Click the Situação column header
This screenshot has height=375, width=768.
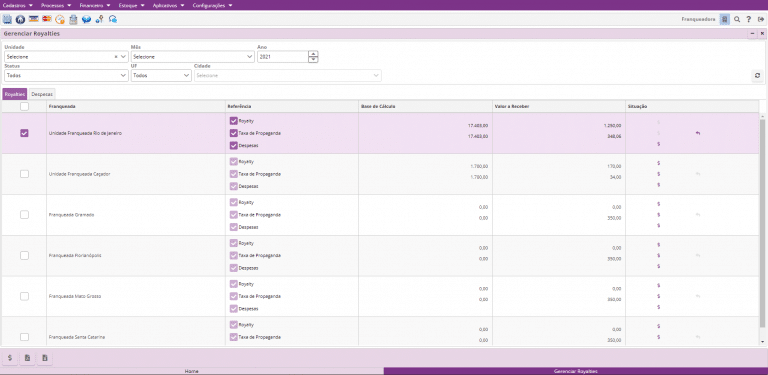[x=692, y=106]
